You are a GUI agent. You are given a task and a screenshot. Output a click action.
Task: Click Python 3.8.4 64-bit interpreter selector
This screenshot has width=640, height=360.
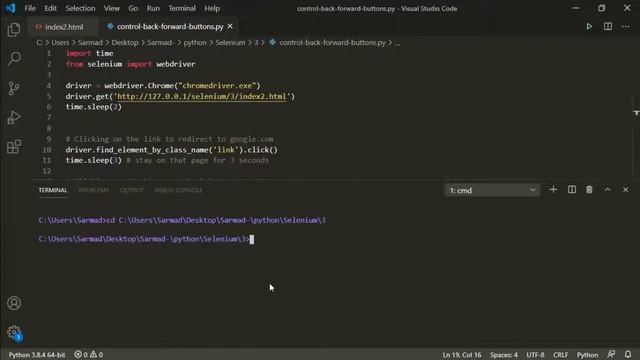coord(37,355)
